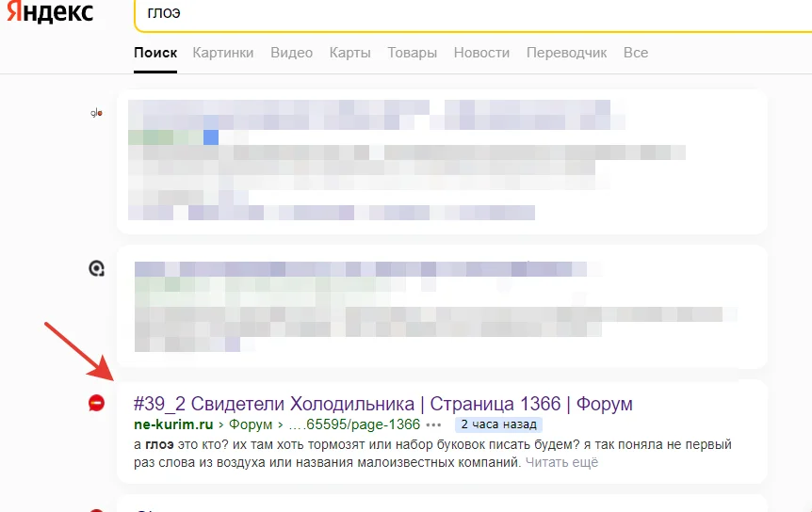Switch to the Картинки tab
This screenshot has height=512, width=812.
coord(223,53)
